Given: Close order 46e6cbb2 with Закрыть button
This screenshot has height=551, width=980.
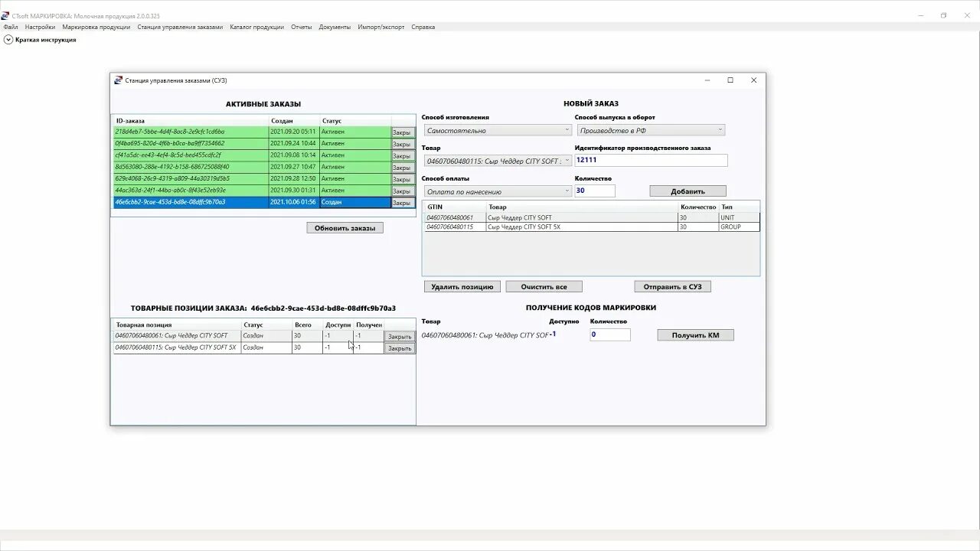Looking at the screenshot, I should tap(403, 203).
